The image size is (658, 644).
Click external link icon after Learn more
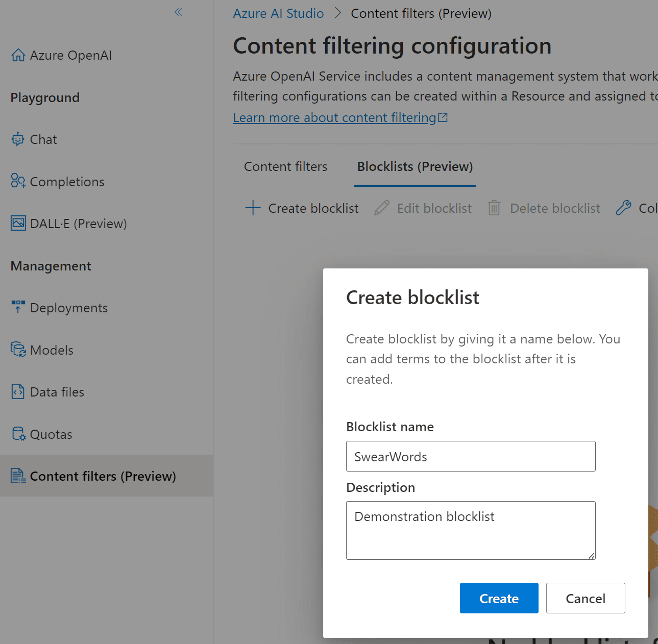[443, 118]
